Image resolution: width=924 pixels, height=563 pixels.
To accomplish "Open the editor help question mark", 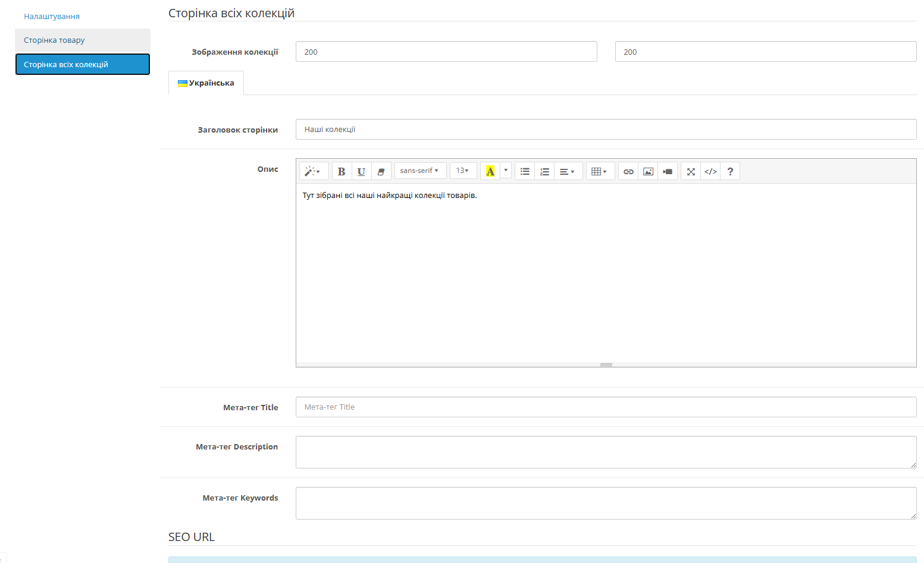I will pos(730,171).
